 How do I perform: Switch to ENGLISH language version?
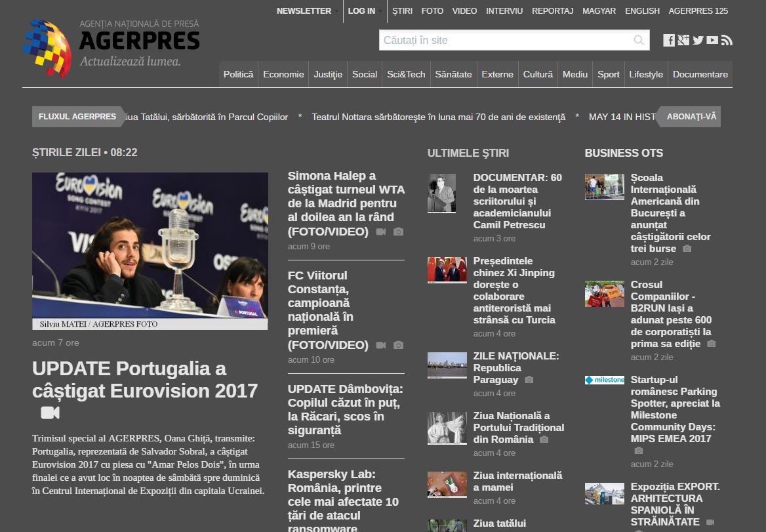click(643, 10)
